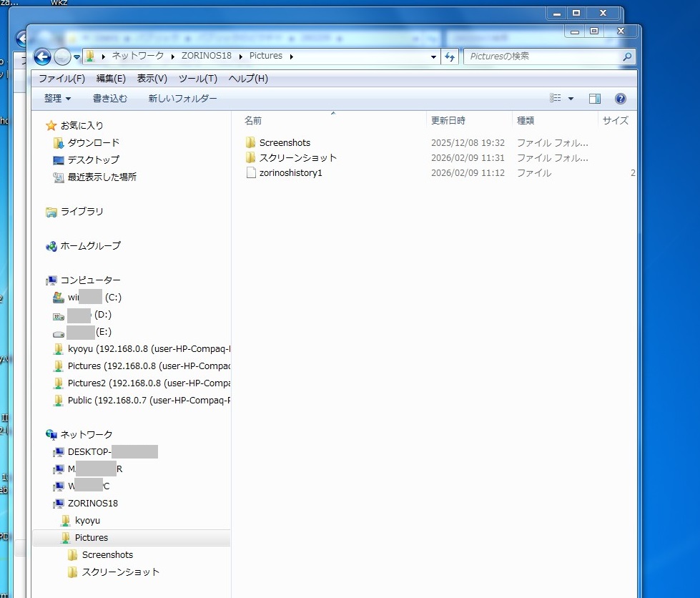700x598 pixels.
Task: Click the Back navigation arrow button
Action: click(x=42, y=57)
